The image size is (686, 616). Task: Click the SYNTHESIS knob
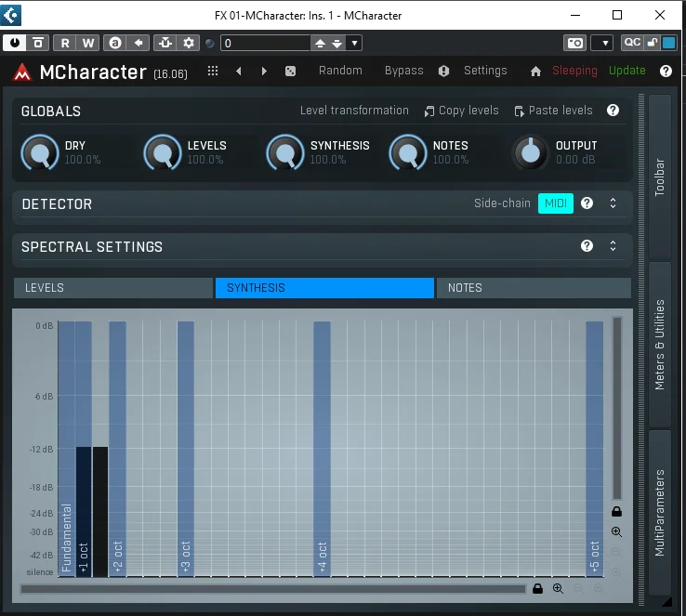[285, 152]
